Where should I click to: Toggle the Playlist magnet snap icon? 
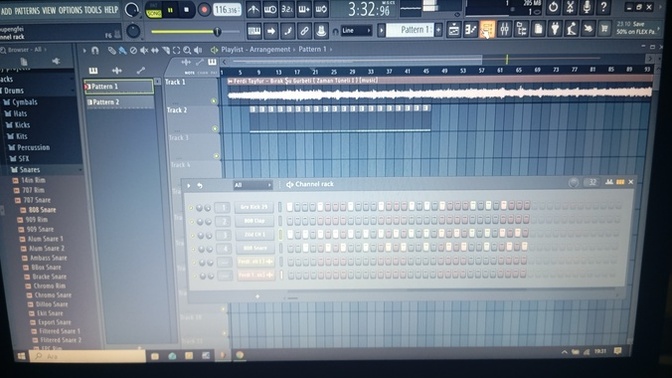[x=95, y=51]
